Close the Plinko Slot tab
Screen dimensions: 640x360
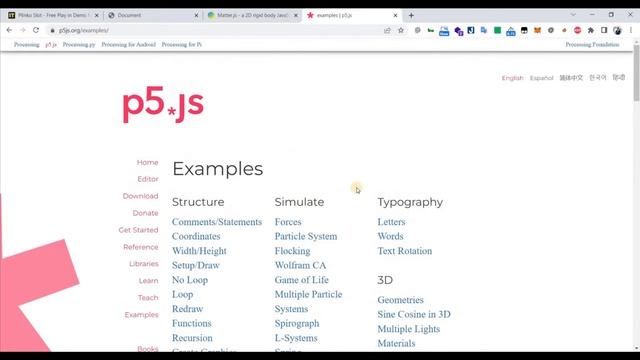click(x=97, y=16)
